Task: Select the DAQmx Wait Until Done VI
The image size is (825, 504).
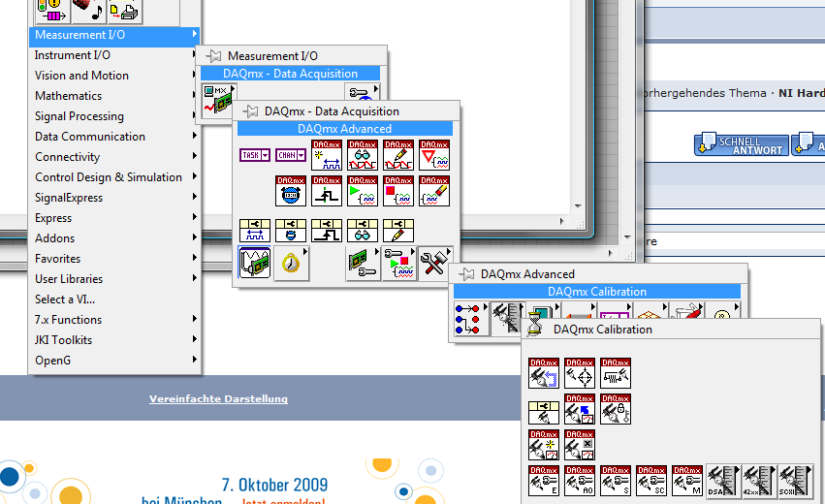Action: pos(434,155)
